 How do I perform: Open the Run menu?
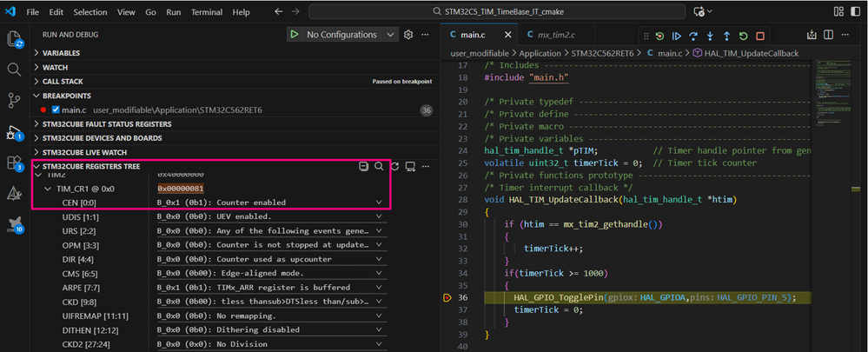tap(173, 11)
